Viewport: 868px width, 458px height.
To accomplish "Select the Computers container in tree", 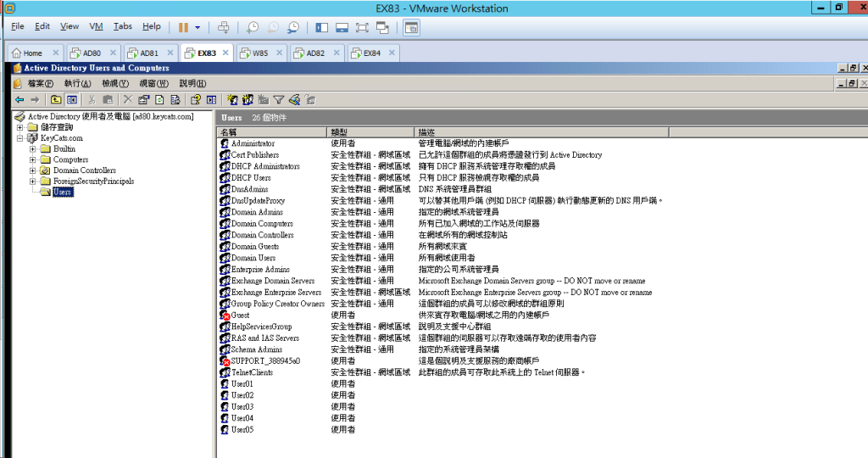I will pyautogui.click(x=70, y=159).
